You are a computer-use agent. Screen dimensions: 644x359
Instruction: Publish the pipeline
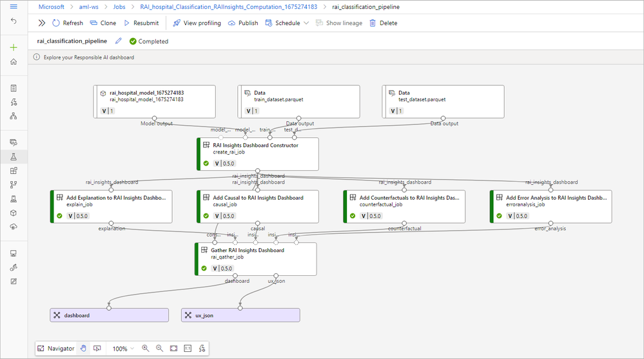(243, 23)
